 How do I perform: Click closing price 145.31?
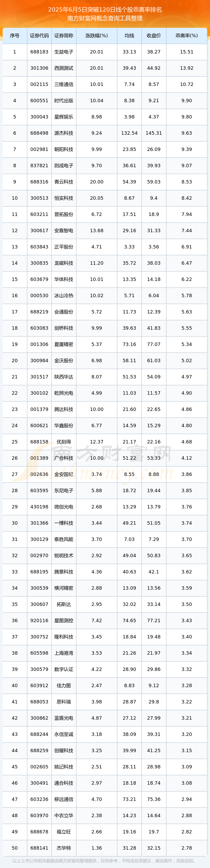pyautogui.click(x=154, y=133)
